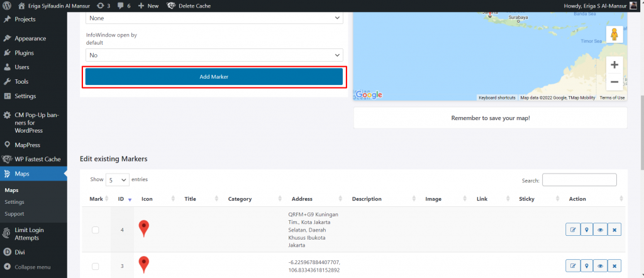Delete marker 3 with the X icon
Viewport: 644px width, 278px height.
tap(614, 266)
